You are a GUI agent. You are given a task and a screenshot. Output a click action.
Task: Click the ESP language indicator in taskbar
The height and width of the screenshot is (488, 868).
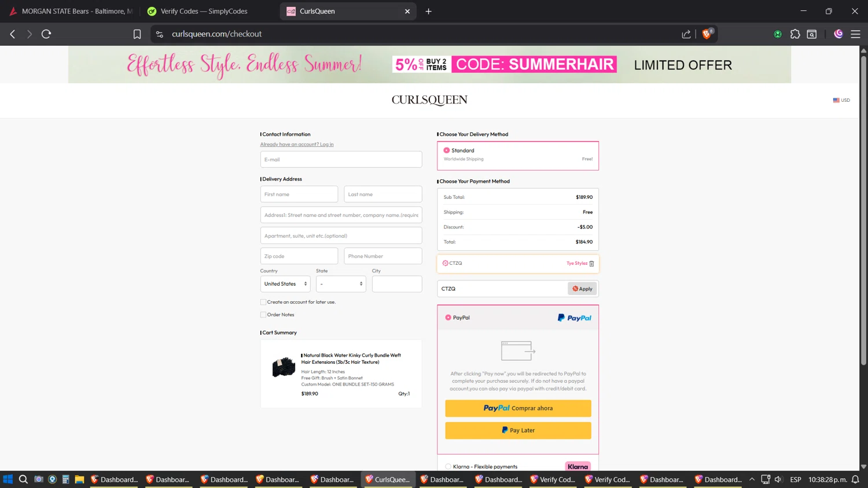[x=796, y=479]
